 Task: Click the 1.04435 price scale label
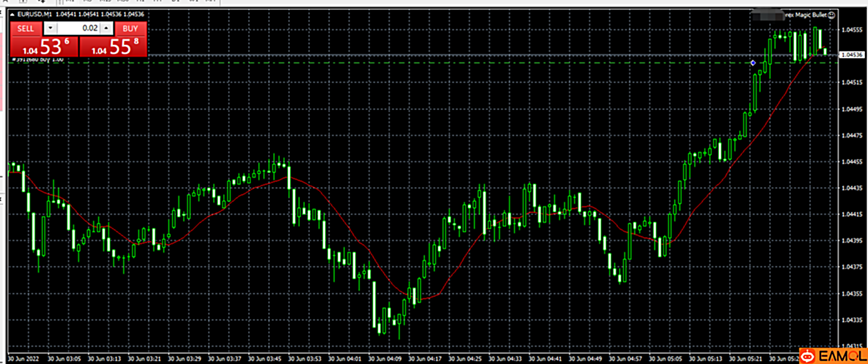point(852,188)
